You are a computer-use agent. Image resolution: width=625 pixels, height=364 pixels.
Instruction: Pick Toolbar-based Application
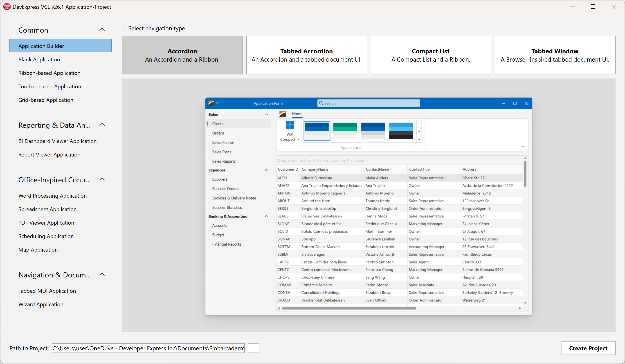61,87
